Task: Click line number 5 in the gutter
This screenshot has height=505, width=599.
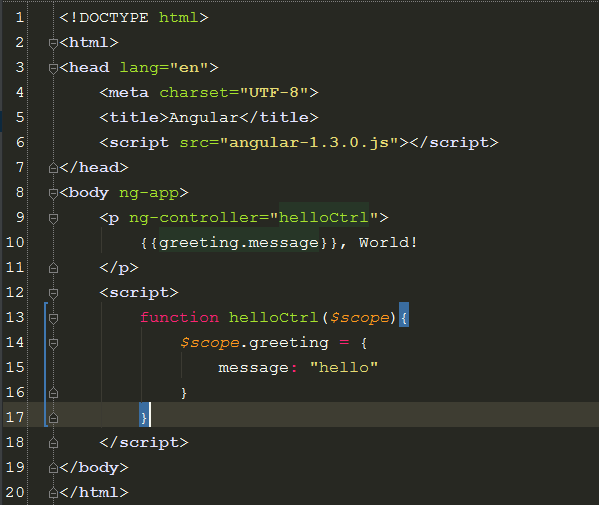Action: coord(19,117)
